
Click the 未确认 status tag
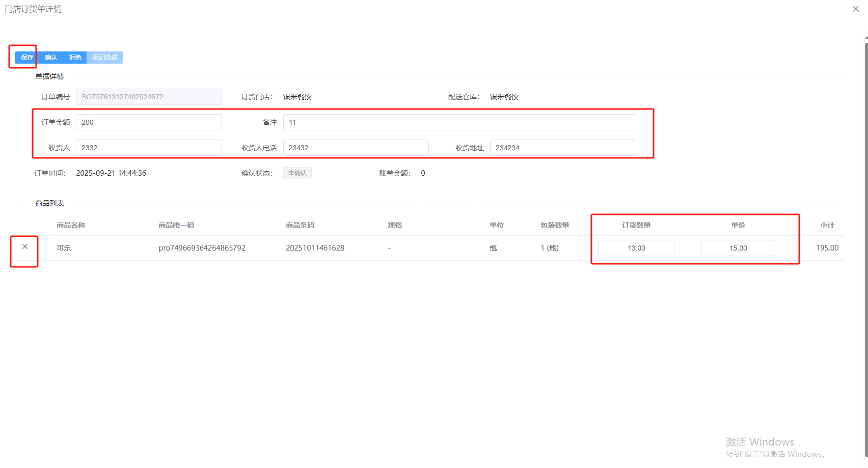pos(297,173)
